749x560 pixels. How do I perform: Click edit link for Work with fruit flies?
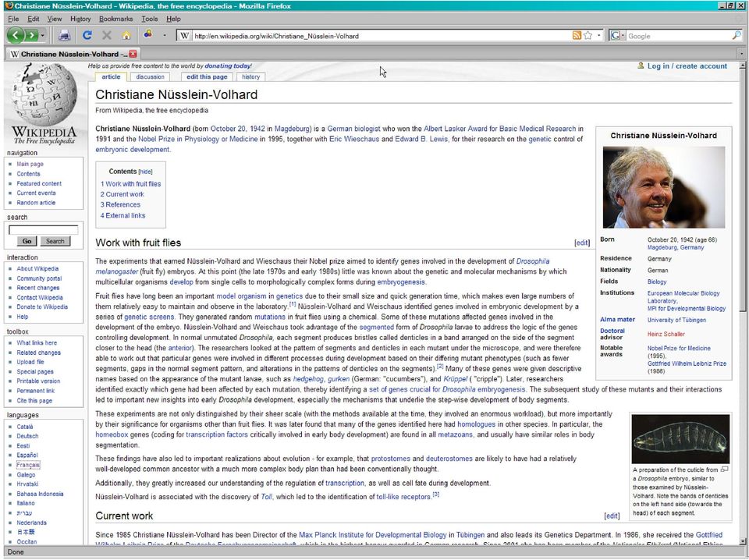point(582,243)
